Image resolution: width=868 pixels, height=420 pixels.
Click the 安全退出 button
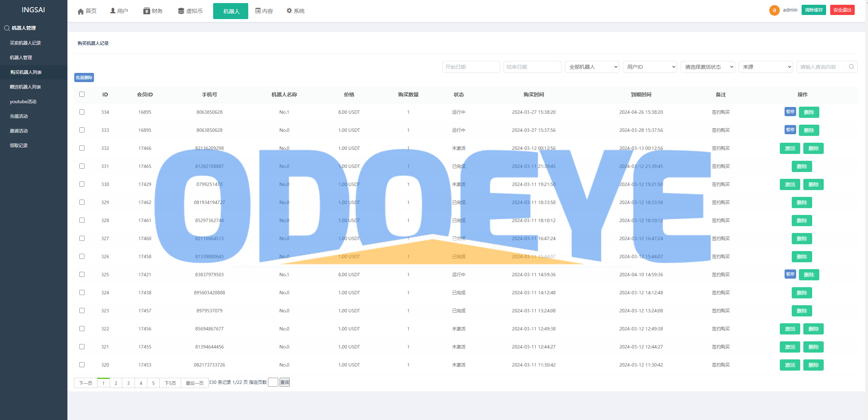coord(842,10)
